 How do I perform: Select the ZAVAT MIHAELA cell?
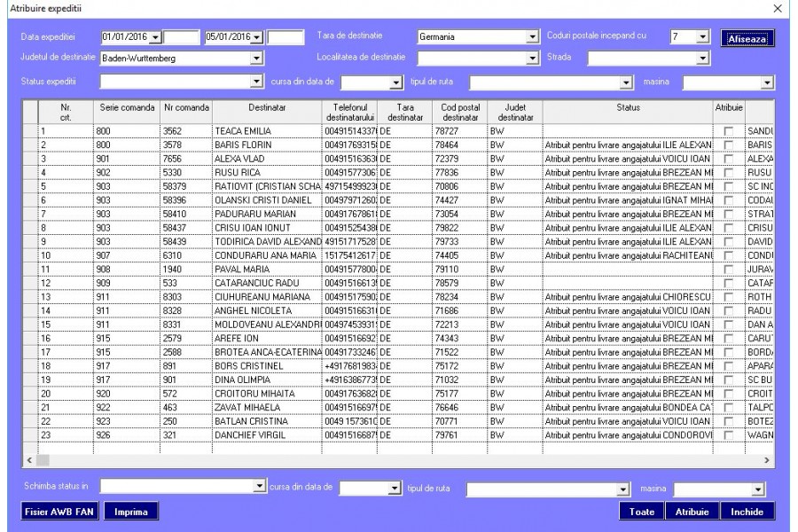click(267, 407)
